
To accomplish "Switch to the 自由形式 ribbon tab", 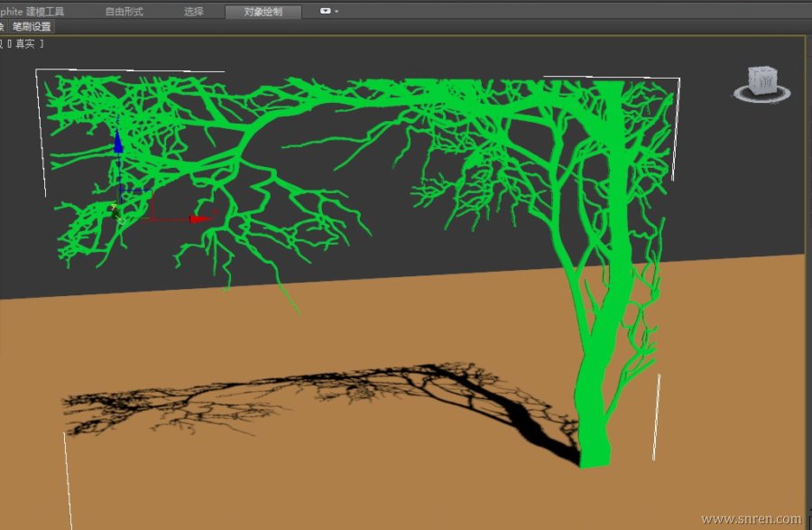I will (x=124, y=12).
